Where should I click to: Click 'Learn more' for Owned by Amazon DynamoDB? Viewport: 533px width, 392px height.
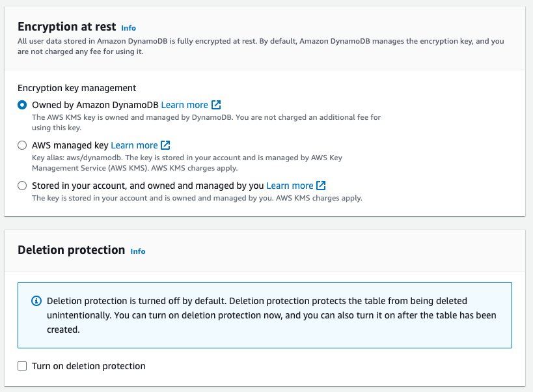[185, 105]
